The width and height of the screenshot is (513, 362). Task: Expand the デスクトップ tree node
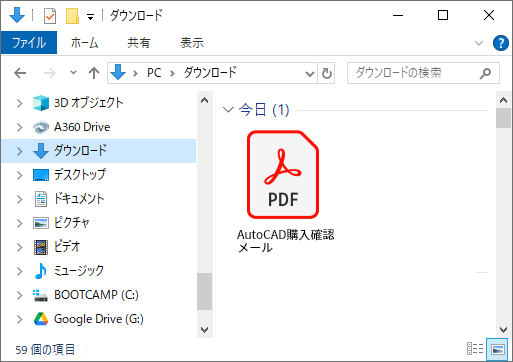[x=20, y=175]
